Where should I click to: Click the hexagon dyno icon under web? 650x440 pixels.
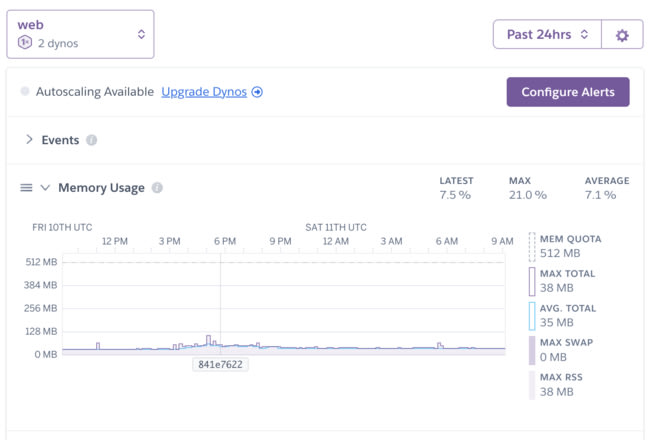click(x=25, y=43)
